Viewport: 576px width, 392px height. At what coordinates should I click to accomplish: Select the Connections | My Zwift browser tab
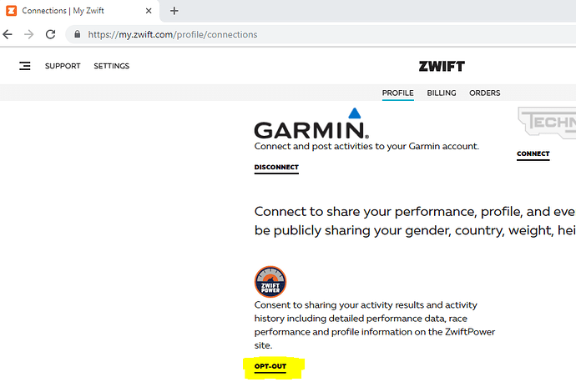coord(79,11)
